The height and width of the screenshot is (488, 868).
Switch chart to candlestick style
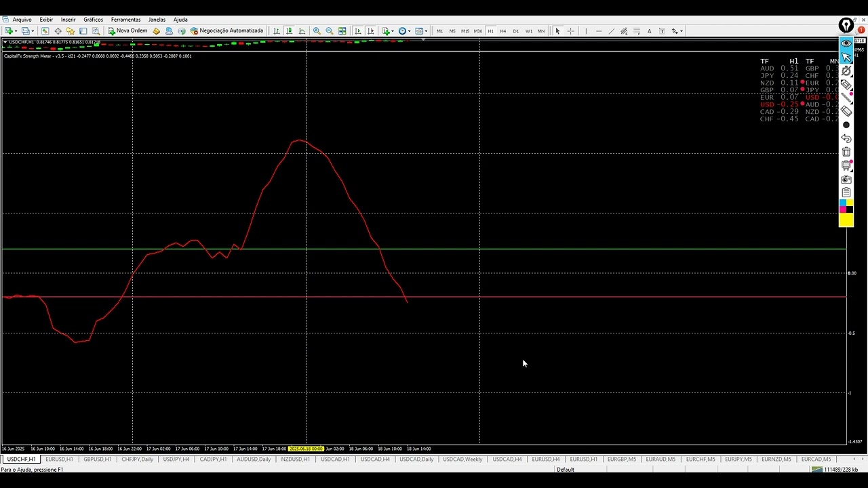click(290, 30)
